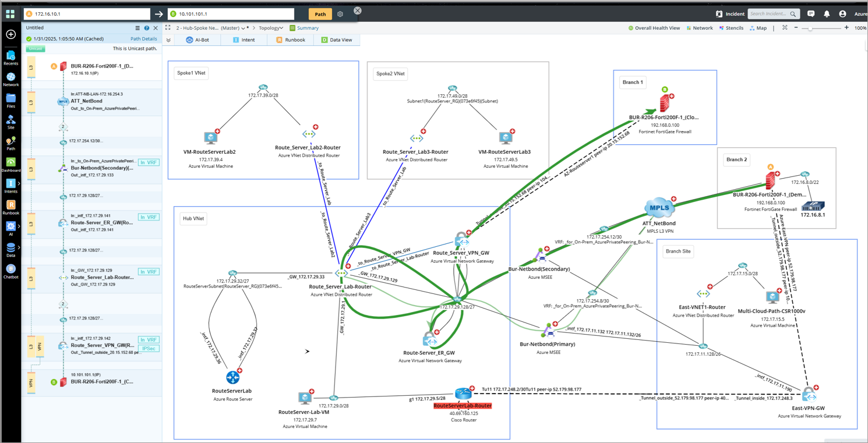
Task: Open path settings gear icon
Action: (x=340, y=14)
